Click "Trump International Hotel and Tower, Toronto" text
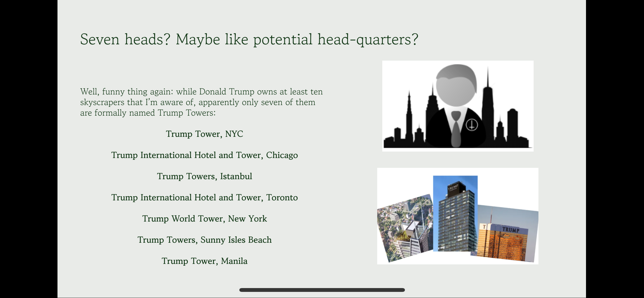Screen dimensions: 644x298 204,197
